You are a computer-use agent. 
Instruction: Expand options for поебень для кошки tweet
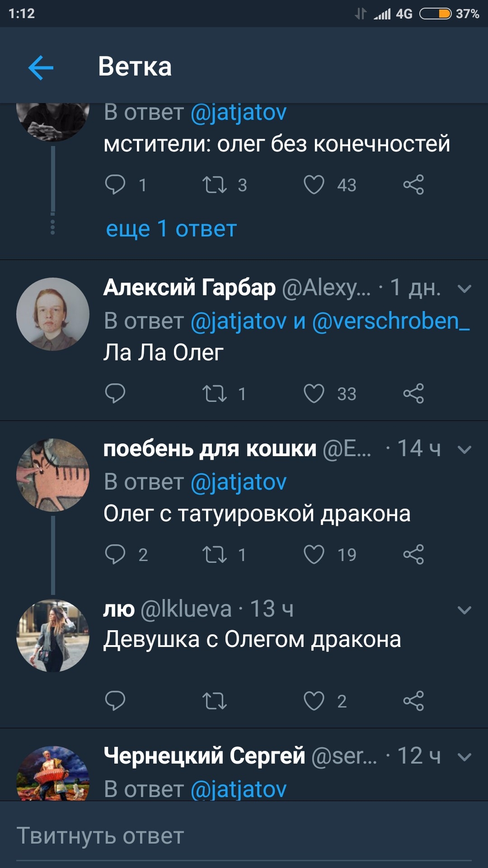pyautogui.click(x=465, y=449)
